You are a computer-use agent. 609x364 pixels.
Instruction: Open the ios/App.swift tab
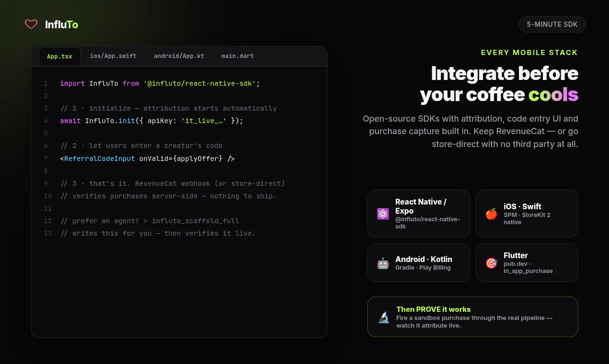113,56
